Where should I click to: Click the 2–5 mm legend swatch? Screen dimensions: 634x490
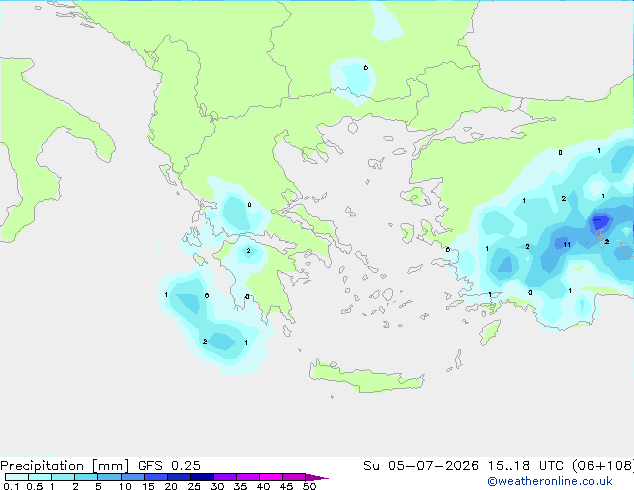coord(86,477)
